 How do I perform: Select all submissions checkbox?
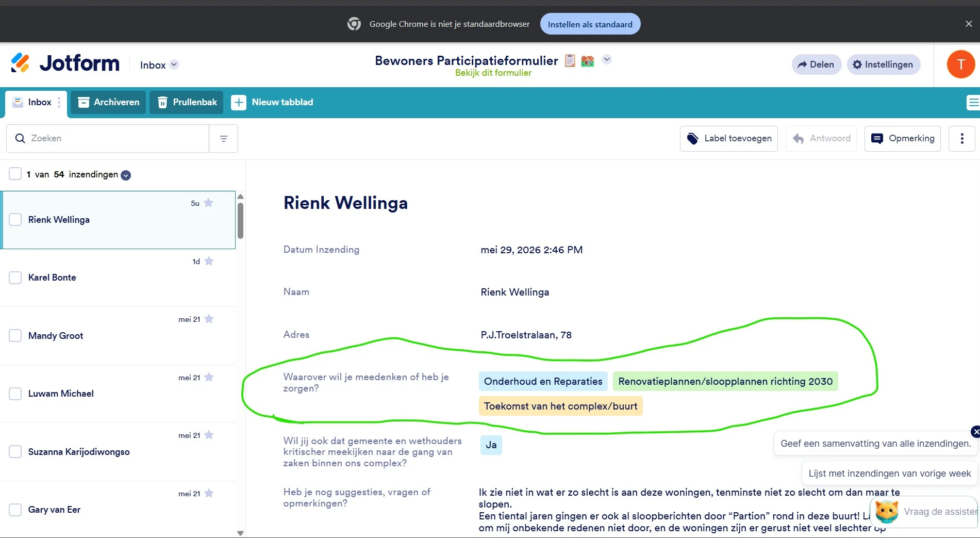click(x=15, y=174)
